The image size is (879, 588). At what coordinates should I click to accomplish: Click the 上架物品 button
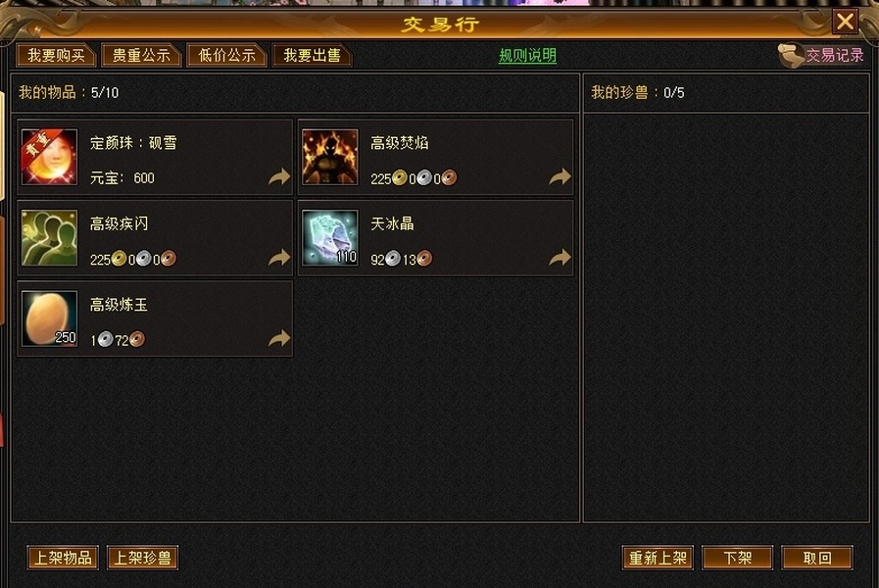(x=63, y=558)
